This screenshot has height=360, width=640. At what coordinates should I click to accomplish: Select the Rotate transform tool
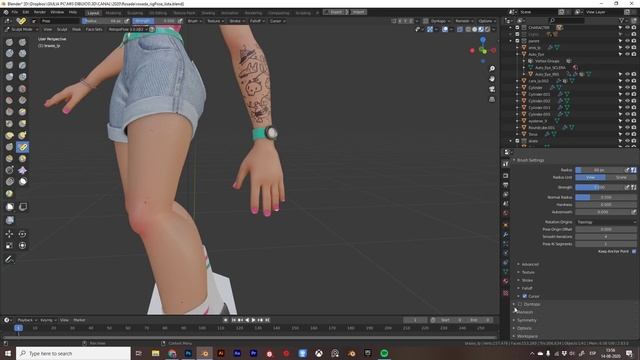pyautogui.click(x=22, y=234)
